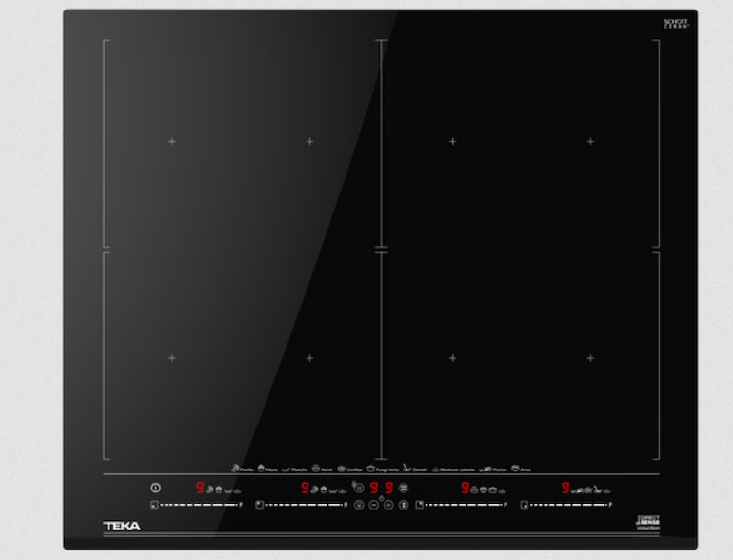Viewport: 733px width, 560px height.
Task: Tap the keep-warm icon beside timer display
Action: [x=403, y=488]
